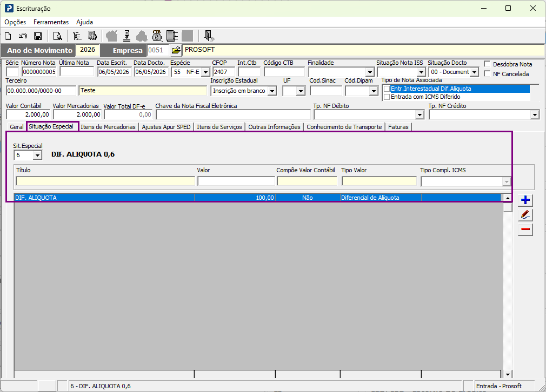Click the Série input field
The image size is (546, 392).
[12, 72]
